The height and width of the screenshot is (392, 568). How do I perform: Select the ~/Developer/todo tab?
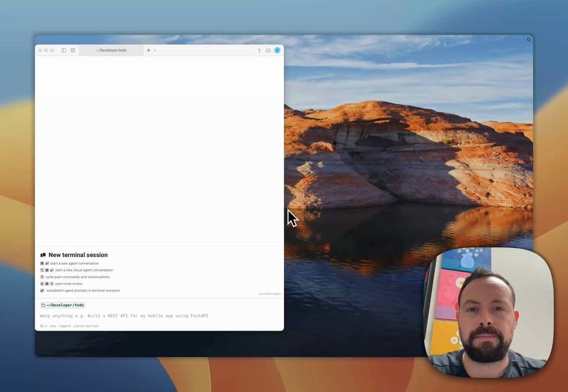point(111,50)
